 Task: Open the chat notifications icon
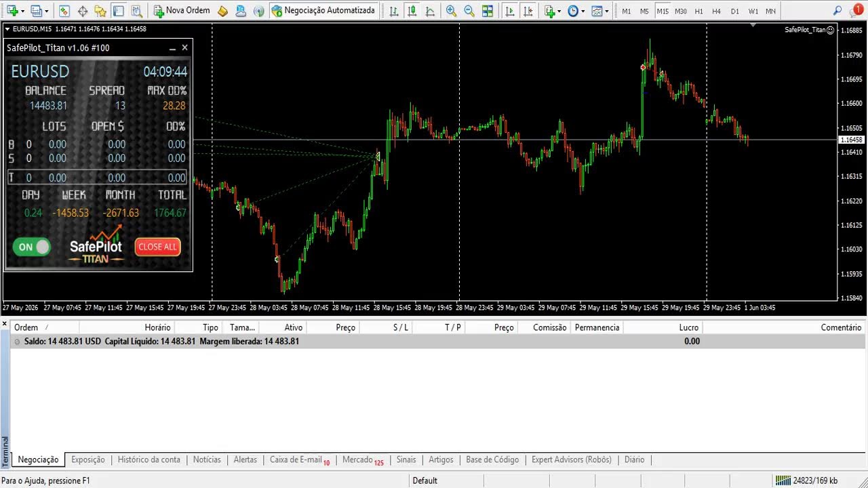pos(856,11)
